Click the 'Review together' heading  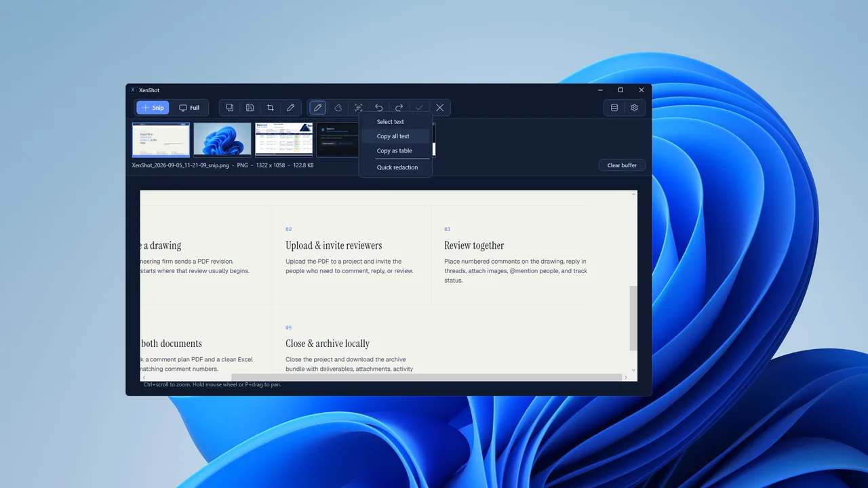pyautogui.click(x=474, y=245)
